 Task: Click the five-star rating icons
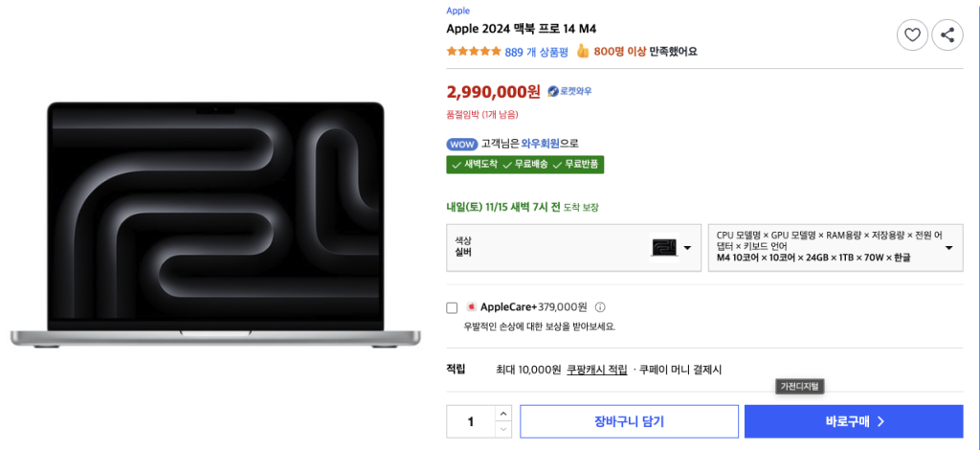473,52
